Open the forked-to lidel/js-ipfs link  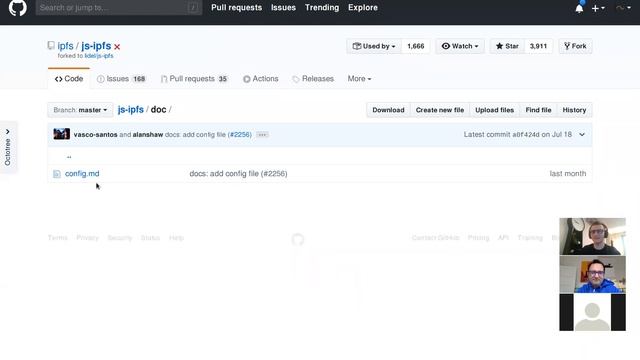(x=99, y=56)
